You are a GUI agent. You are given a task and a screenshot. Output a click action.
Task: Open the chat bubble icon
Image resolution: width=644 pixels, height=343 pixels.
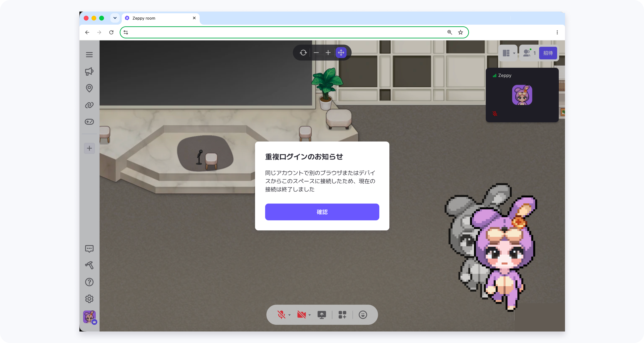(89, 249)
